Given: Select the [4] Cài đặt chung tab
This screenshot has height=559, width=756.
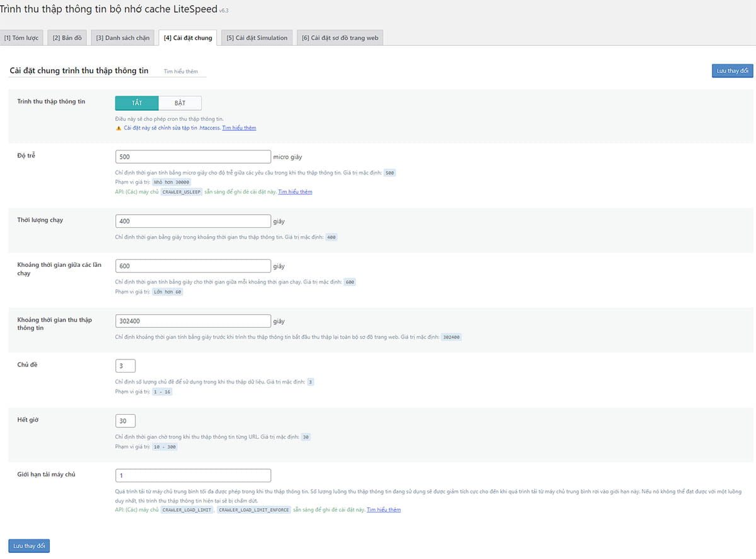Looking at the screenshot, I should [188, 38].
